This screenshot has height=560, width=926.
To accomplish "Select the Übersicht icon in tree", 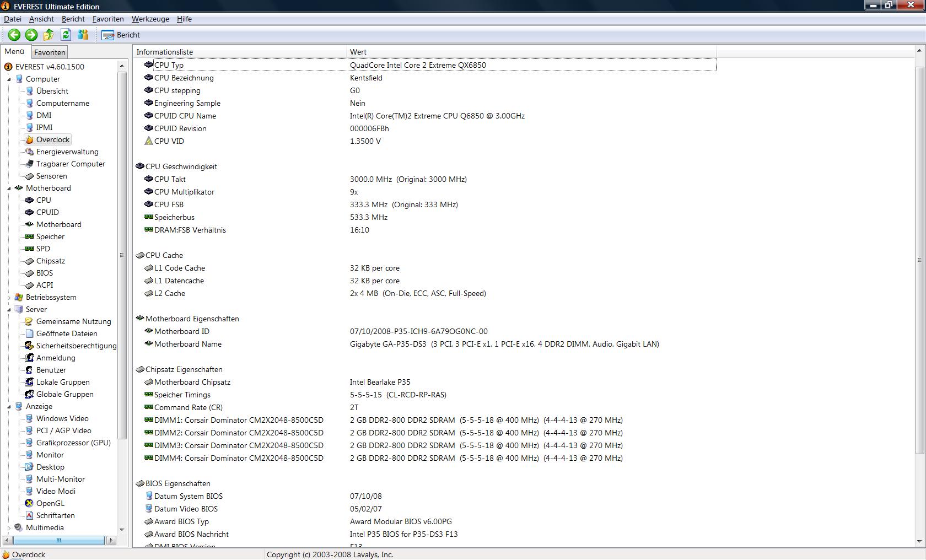I will (x=30, y=91).
